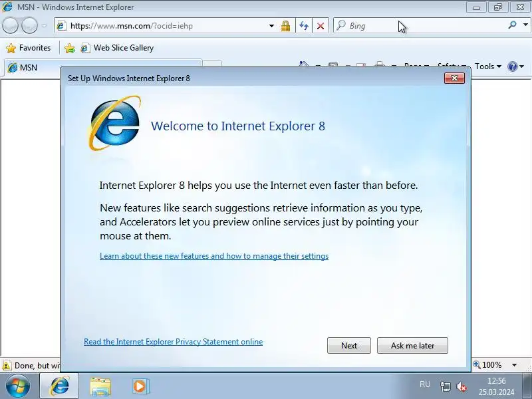Go forward with the Forward arrow button
This screenshot has height=399, width=532.
pos(30,26)
